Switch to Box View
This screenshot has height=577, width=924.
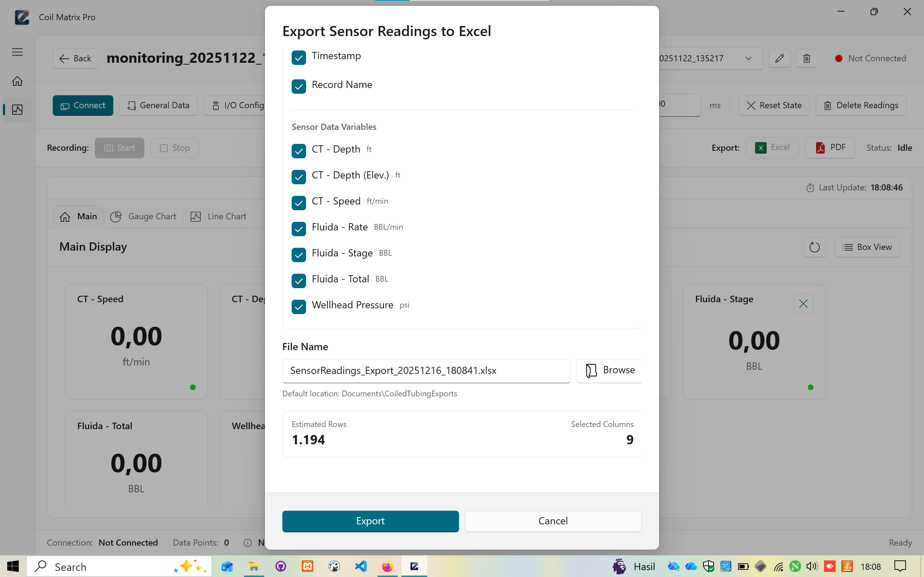(867, 247)
